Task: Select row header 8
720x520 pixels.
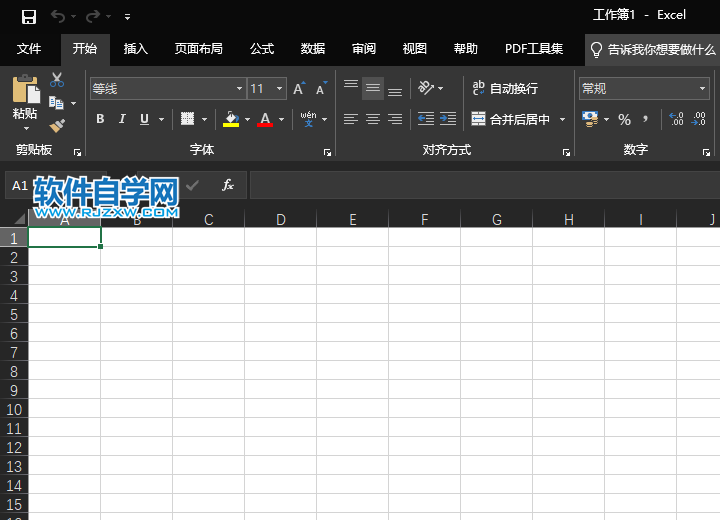Action: (x=14, y=372)
